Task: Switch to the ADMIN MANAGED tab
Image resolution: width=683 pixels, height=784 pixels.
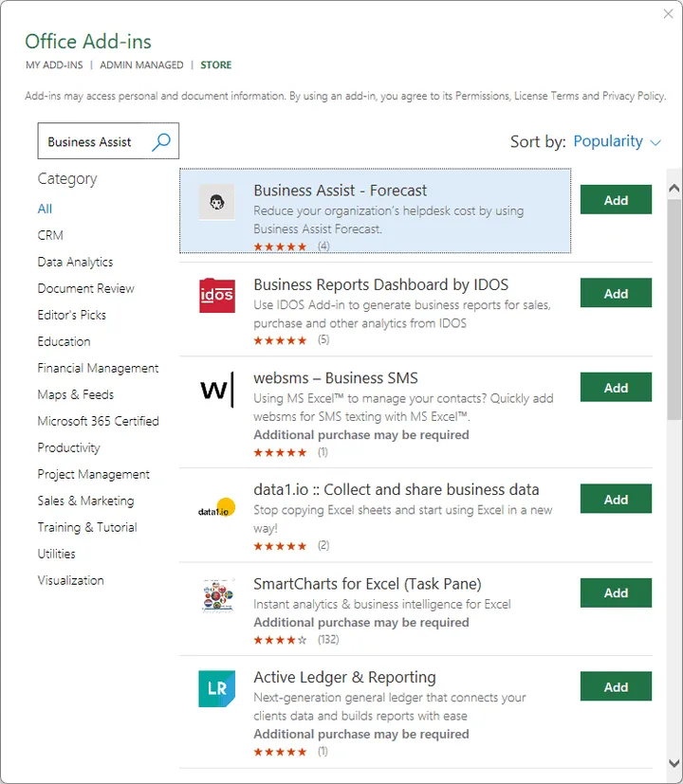Action: pyautogui.click(x=141, y=65)
